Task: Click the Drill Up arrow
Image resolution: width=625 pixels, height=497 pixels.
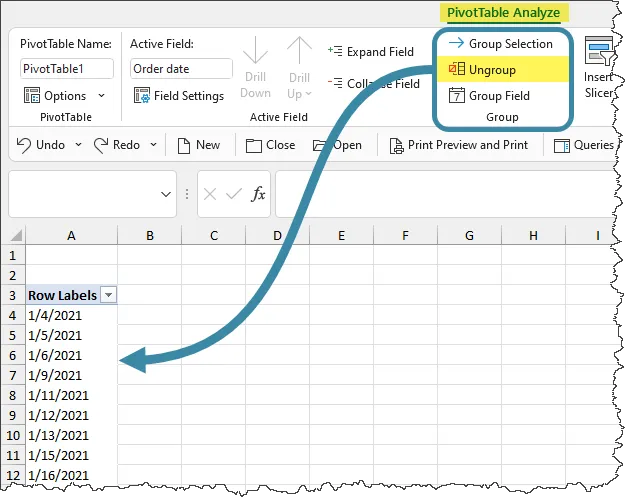Action: pos(299,51)
